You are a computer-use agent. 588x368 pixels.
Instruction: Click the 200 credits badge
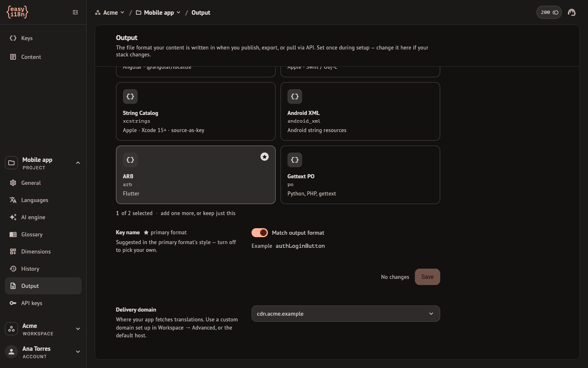coord(549,12)
